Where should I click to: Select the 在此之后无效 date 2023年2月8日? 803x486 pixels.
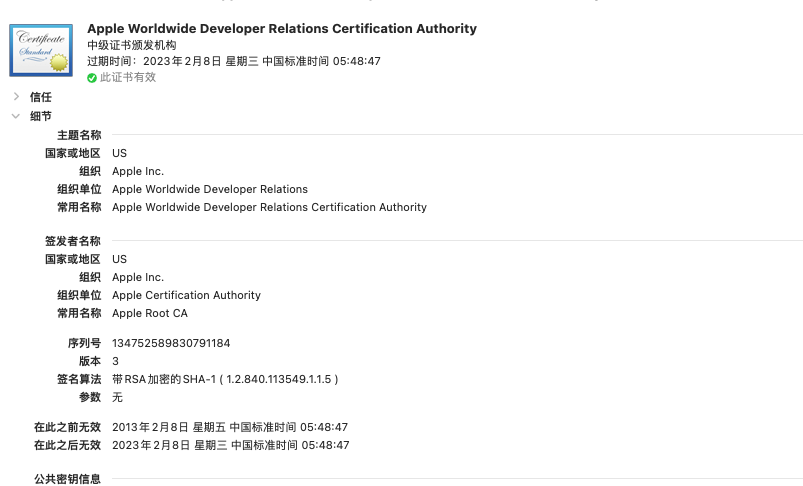(x=230, y=446)
